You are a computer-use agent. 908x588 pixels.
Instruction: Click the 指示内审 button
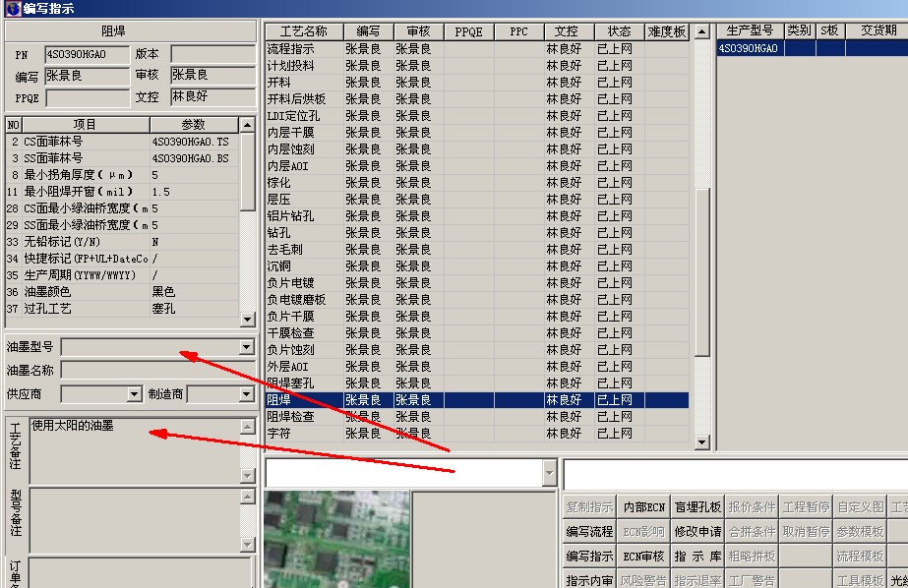coord(589,579)
